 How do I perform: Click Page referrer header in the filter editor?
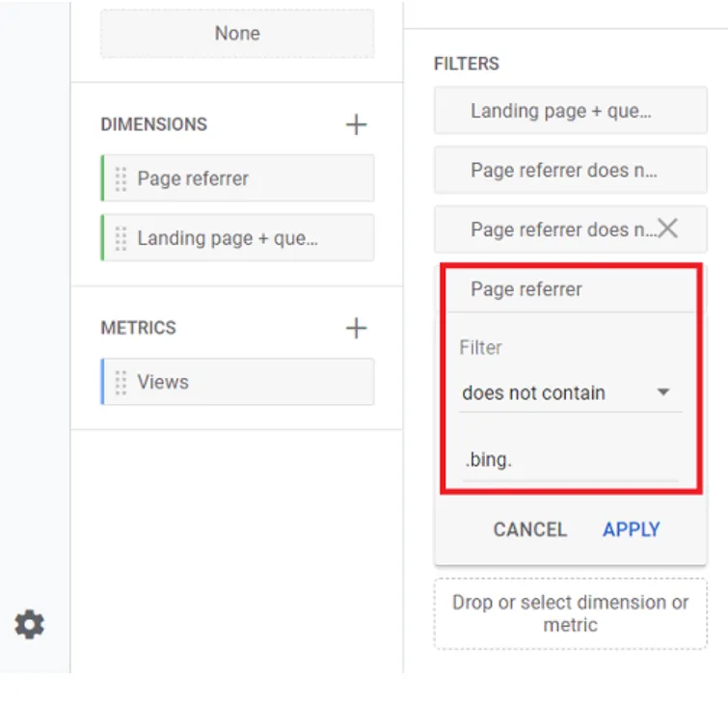point(526,289)
